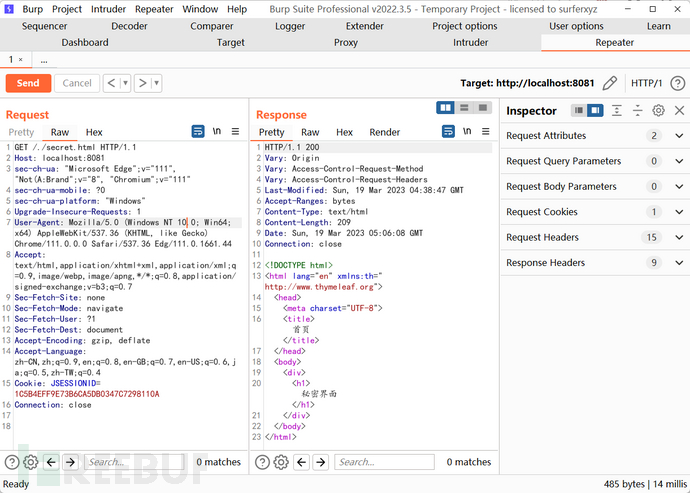Select top-bottom split layout icon

[464, 107]
